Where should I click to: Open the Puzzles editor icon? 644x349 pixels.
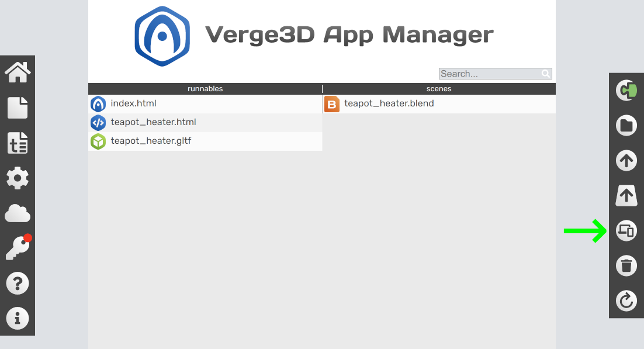[x=626, y=90]
